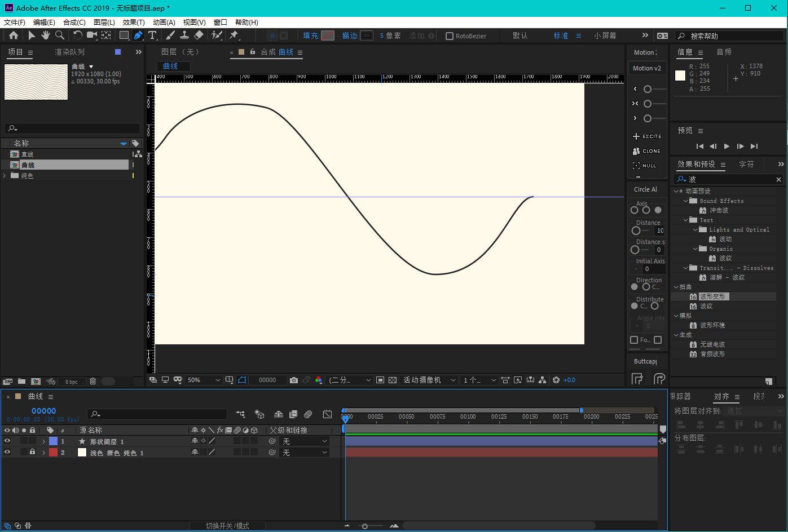
Task: Click the CLONE button in Motion panel
Action: pyautogui.click(x=647, y=151)
